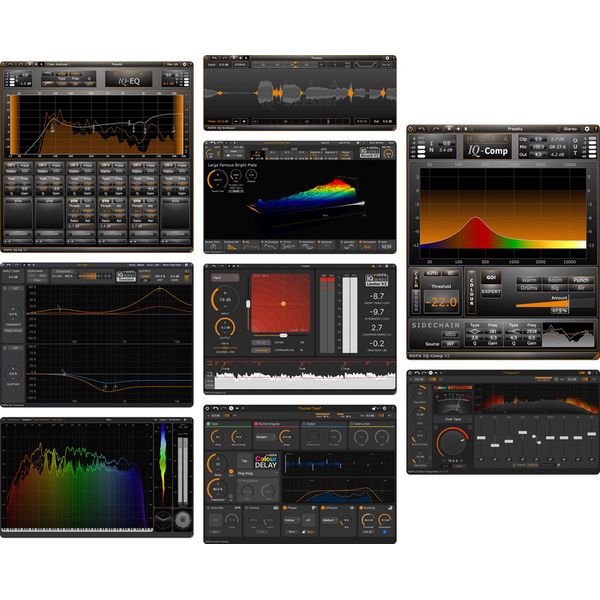
Task: Open the Stereo channel mode selector in IQ-Comp
Action: 570,129
